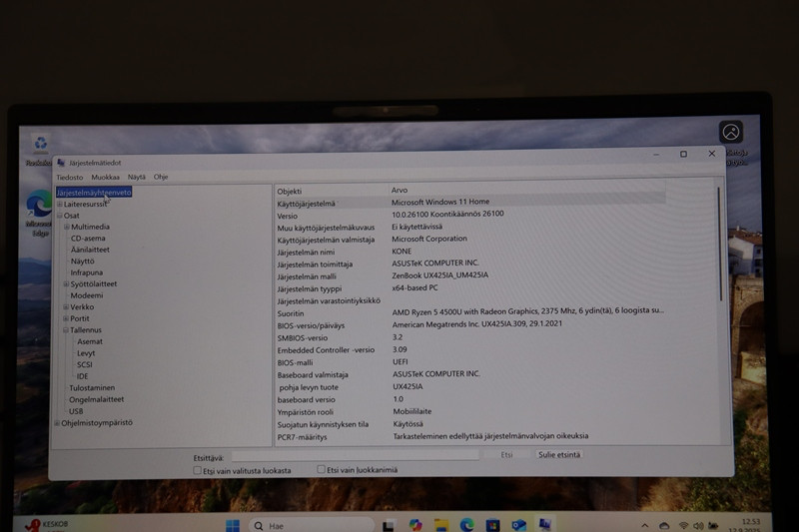Collapse the Tallennus tree node
799x532 pixels.
click(66, 330)
